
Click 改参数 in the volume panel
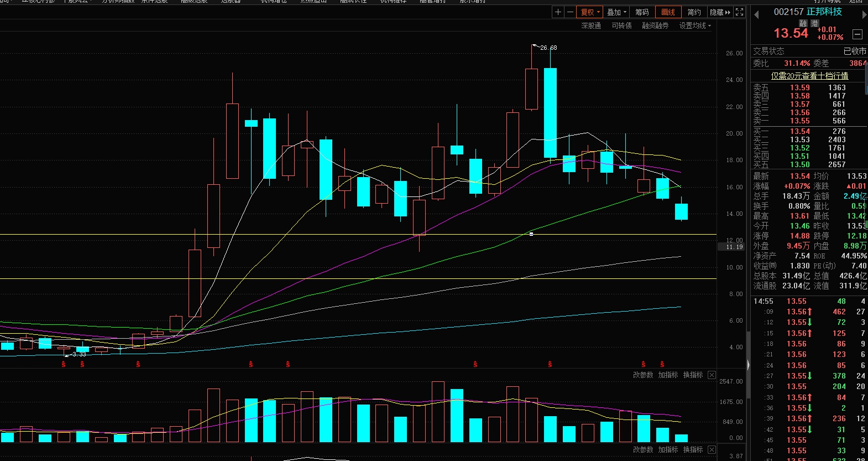643,375
